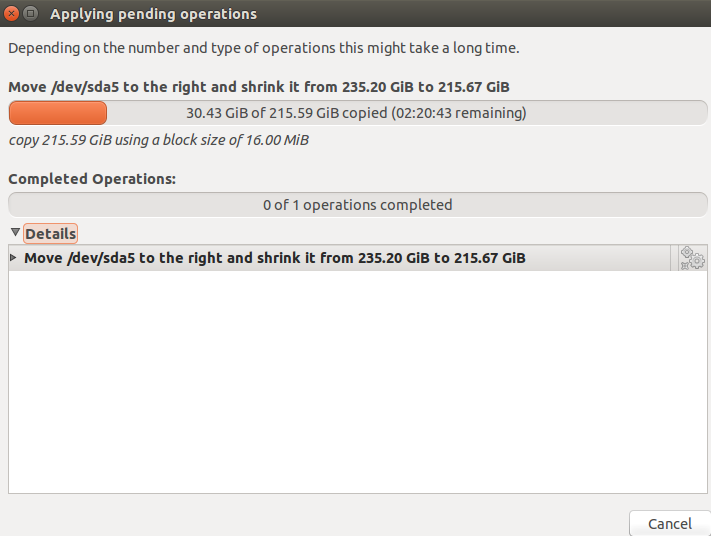This screenshot has height=536, width=711.
Task: Click the gears executing-status icon
Action: [x=692, y=258]
